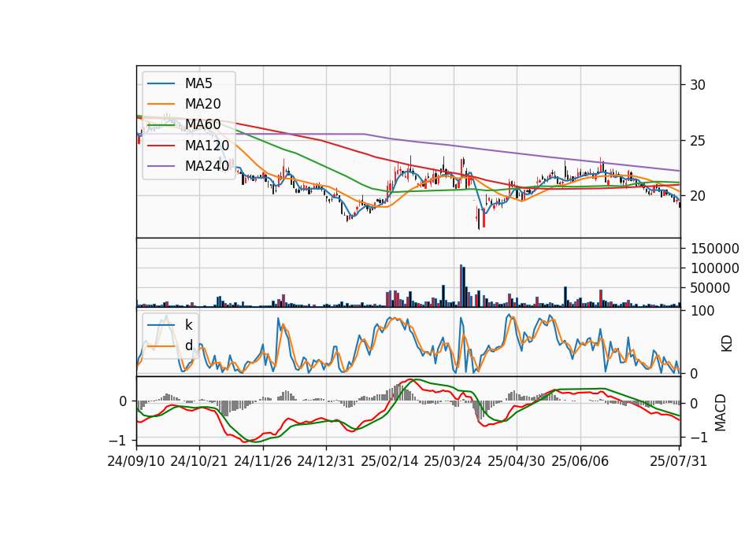The width and height of the screenshot is (756, 543).
Task: Click the volume axis value 50000
Action: 710,288
